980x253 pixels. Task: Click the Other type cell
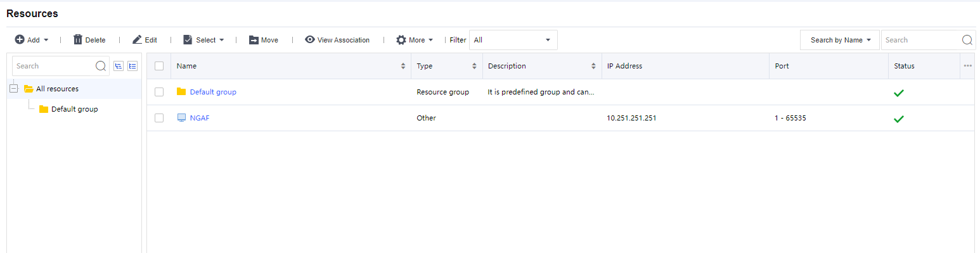(426, 118)
